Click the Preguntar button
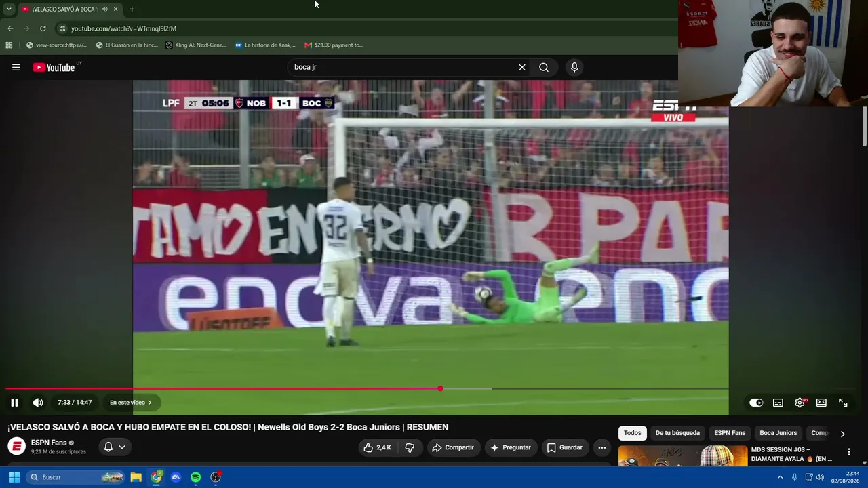Screen dimensions: 868x488 pyautogui.click(x=511, y=447)
